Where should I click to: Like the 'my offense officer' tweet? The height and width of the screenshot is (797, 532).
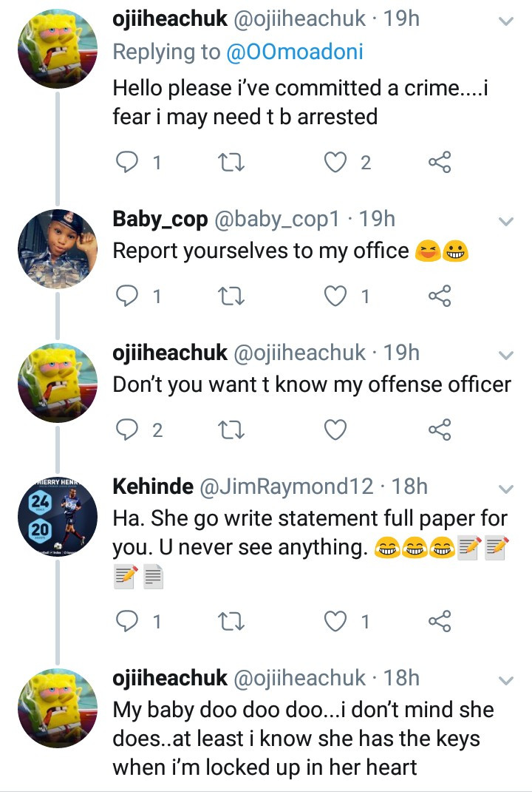click(x=337, y=430)
